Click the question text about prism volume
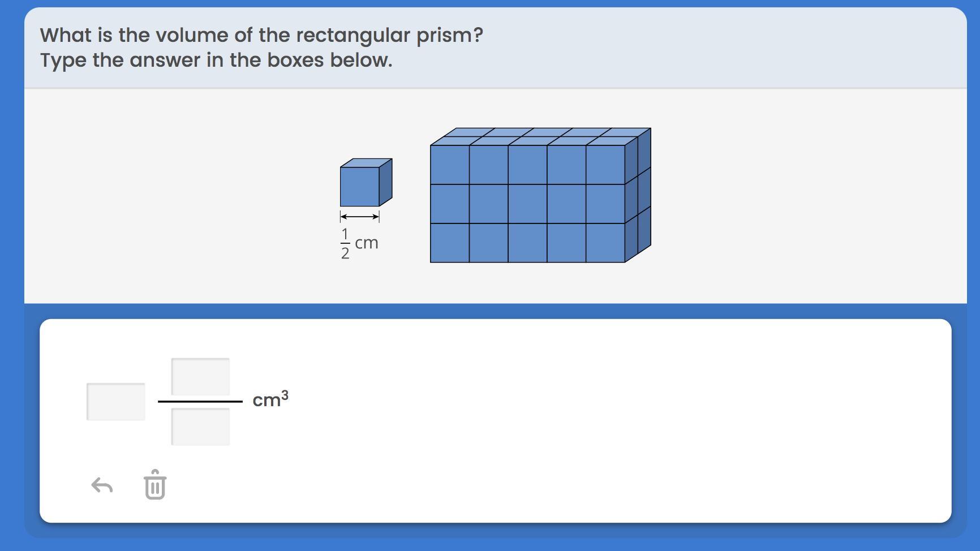Image resolution: width=980 pixels, height=551 pixels. pyautogui.click(x=261, y=35)
